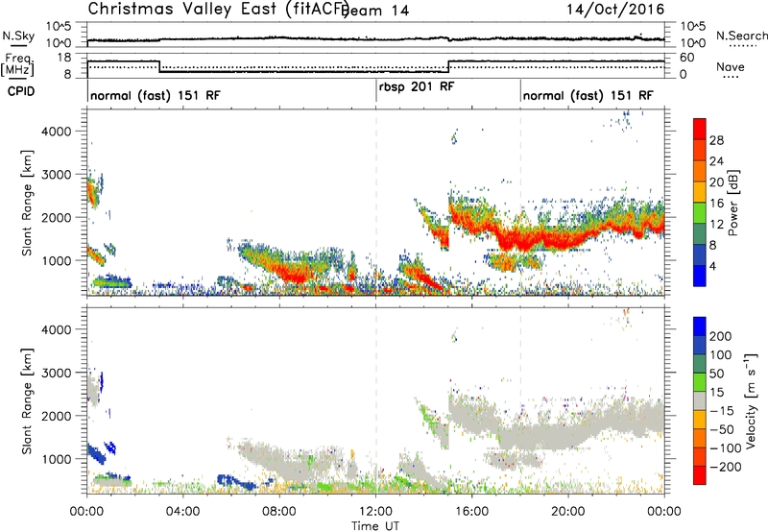Click the '08:00' time axis tick label
Screen dimensions: 768x532
coord(279,512)
